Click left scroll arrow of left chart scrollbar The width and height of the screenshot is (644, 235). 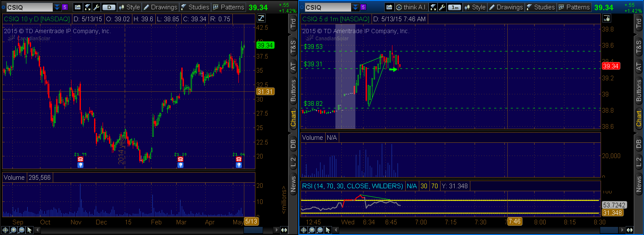tap(37, 230)
